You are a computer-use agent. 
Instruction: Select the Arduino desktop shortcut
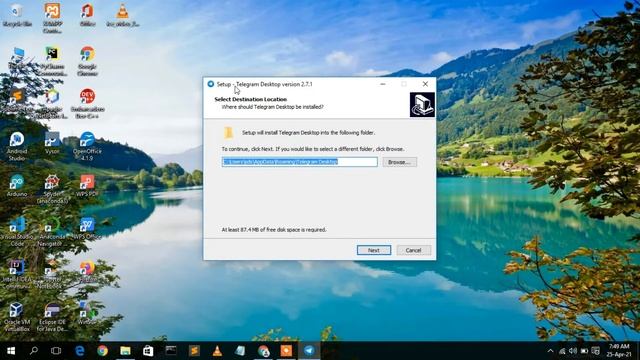[17, 186]
